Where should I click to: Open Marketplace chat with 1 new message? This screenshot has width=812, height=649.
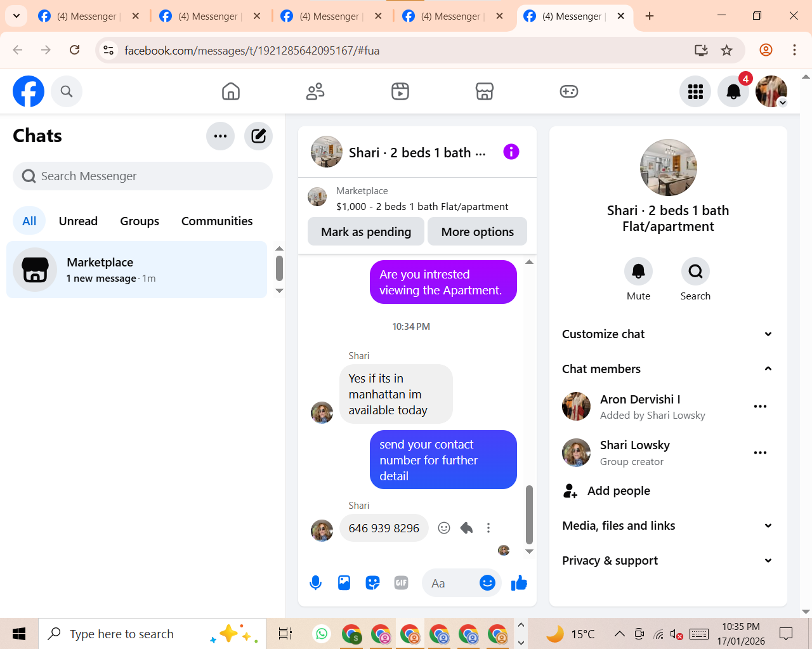(x=136, y=270)
